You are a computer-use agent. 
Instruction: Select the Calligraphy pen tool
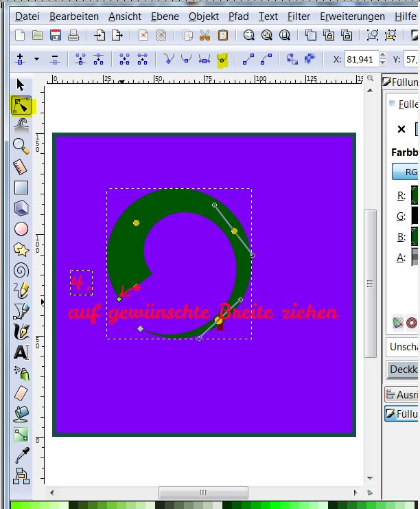(21, 332)
